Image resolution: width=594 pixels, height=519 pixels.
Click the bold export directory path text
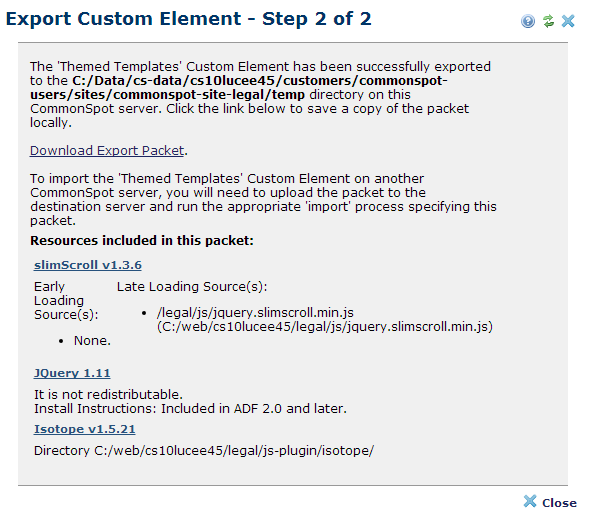[239, 88]
